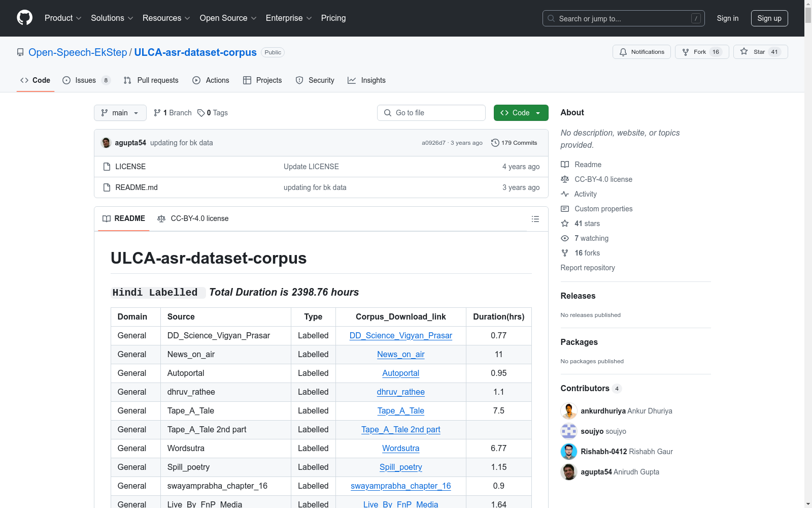This screenshot has width=812, height=508.
Task: View the 0 Tags list
Action: [x=213, y=113]
